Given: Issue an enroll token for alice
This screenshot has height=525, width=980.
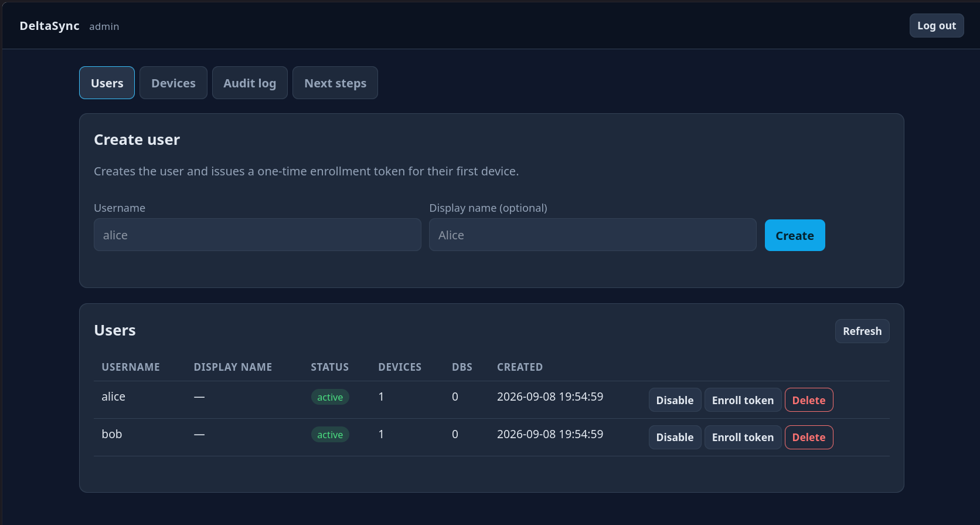Looking at the screenshot, I should coord(743,400).
